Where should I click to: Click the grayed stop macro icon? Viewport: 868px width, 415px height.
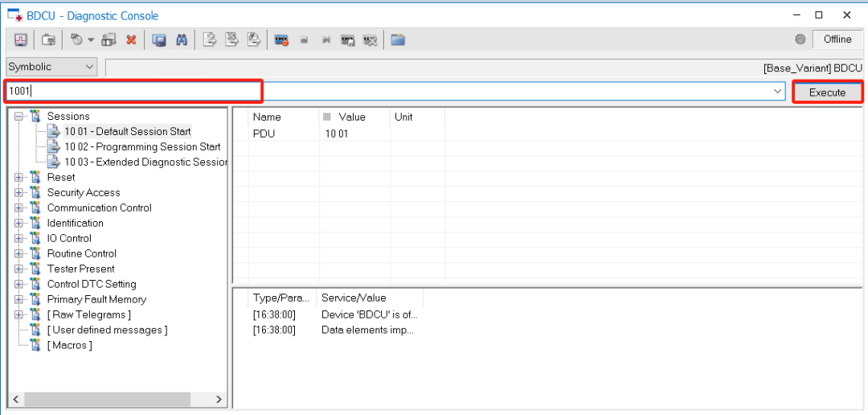point(304,40)
